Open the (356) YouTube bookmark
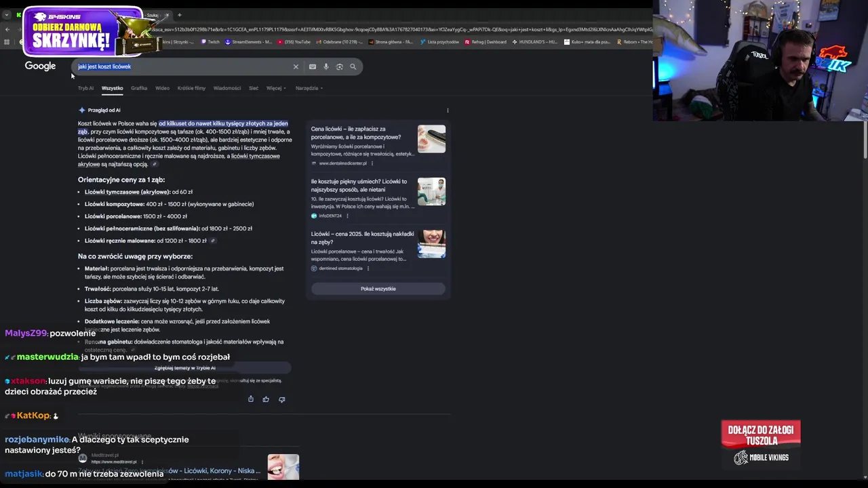 click(x=294, y=42)
